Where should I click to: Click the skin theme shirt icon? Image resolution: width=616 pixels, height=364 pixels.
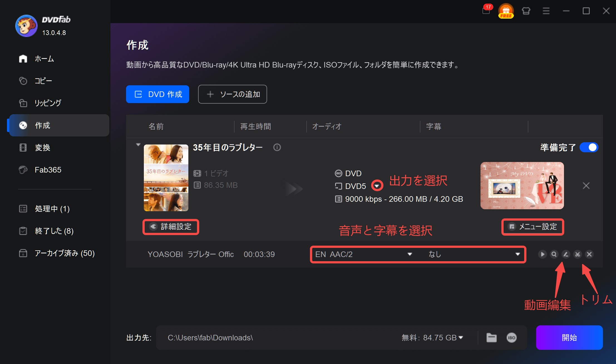tap(526, 11)
